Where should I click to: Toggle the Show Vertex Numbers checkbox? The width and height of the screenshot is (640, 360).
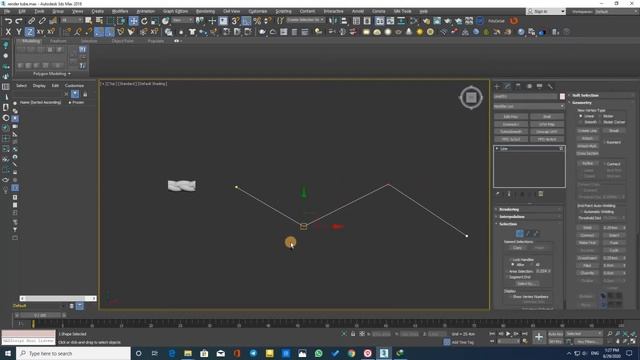coord(510,297)
